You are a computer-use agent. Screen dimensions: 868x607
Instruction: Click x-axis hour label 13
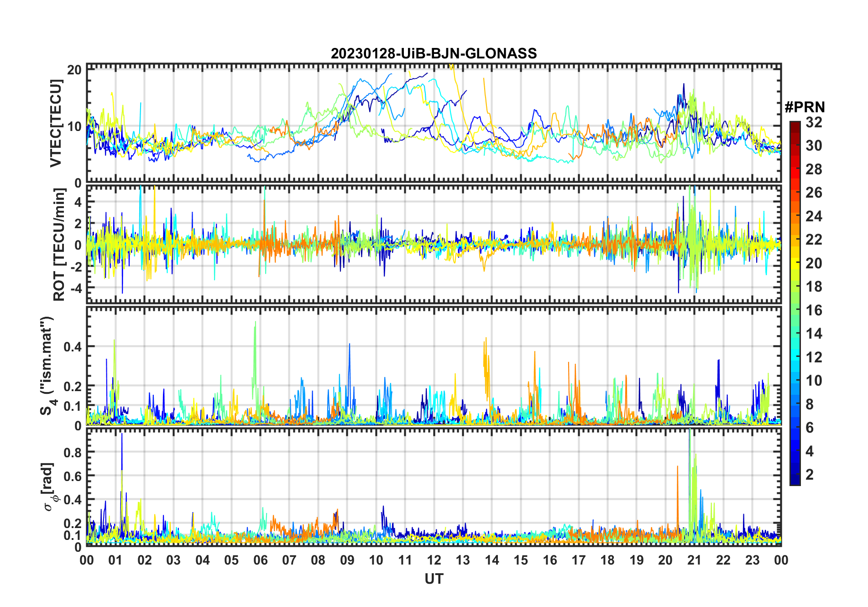[x=463, y=560]
